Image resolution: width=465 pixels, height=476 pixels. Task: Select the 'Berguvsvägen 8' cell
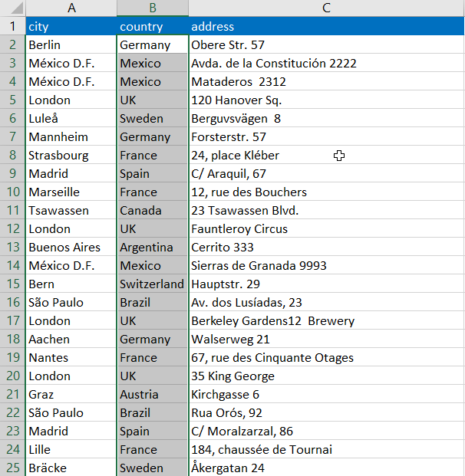326,118
